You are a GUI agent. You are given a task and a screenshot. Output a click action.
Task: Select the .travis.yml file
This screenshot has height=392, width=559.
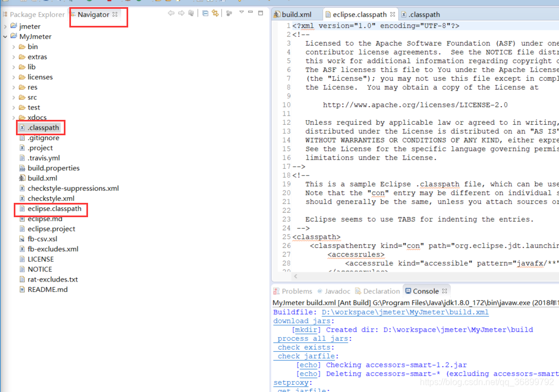(44, 158)
